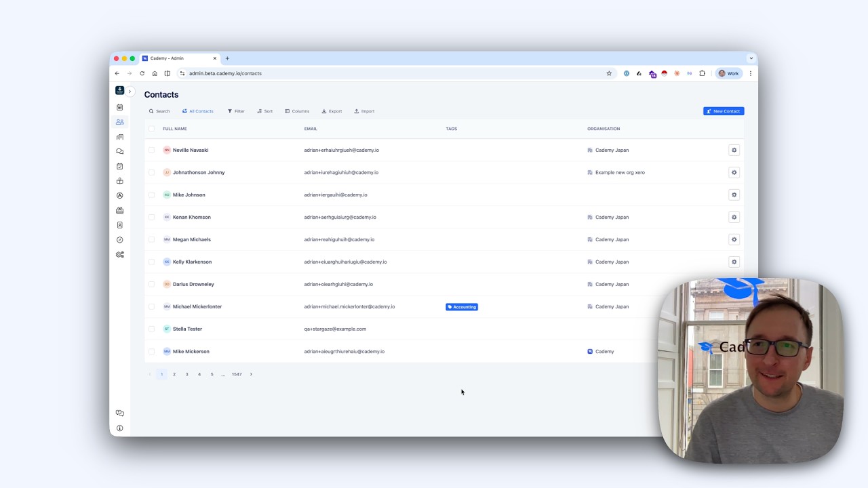The image size is (868, 488).
Task: Open the circled A icon in sidebar
Action: [120, 196]
